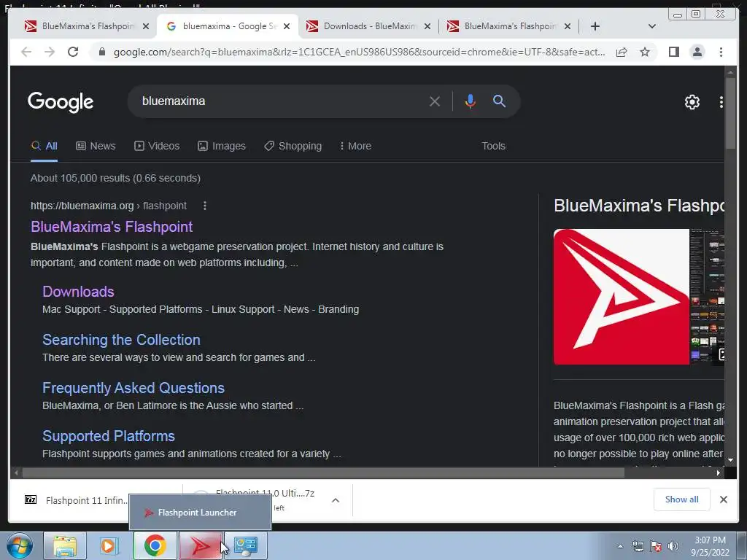Close the bluemaxima Google Search tab
Image resolution: width=747 pixels, height=560 pixels.
point(286,26)
